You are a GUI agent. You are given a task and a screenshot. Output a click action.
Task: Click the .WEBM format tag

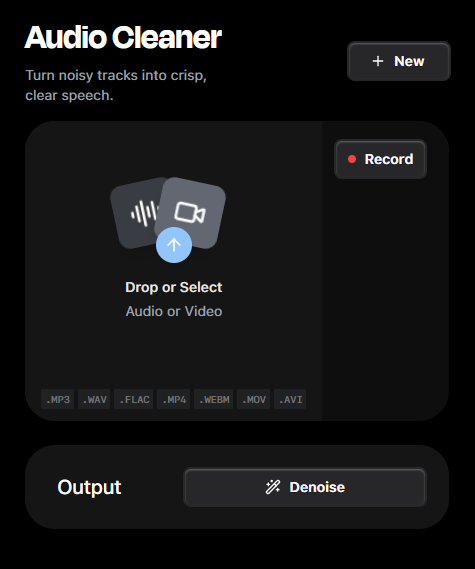[x=213, y=399]
